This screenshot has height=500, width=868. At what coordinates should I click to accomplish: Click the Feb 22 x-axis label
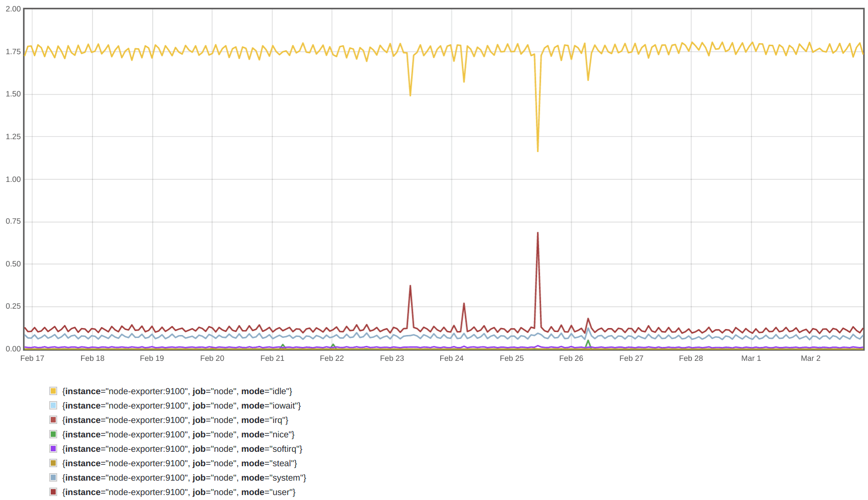coord(332,358)
